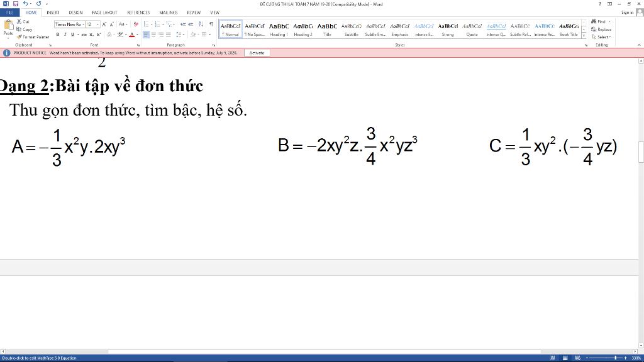The image size is (644, 362).
Task: Click the red font color button
Action: 132,35
